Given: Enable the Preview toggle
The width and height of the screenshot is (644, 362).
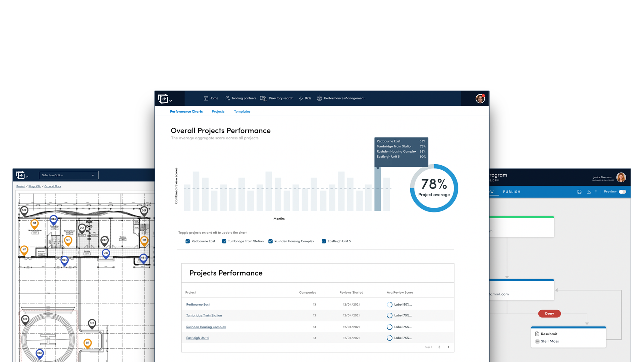Looking at the screenshot, I should (x=623, y=192).
